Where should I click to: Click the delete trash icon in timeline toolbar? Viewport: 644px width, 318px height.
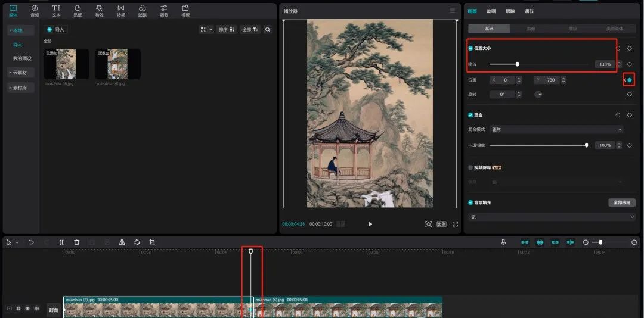(x=76, y=242)
